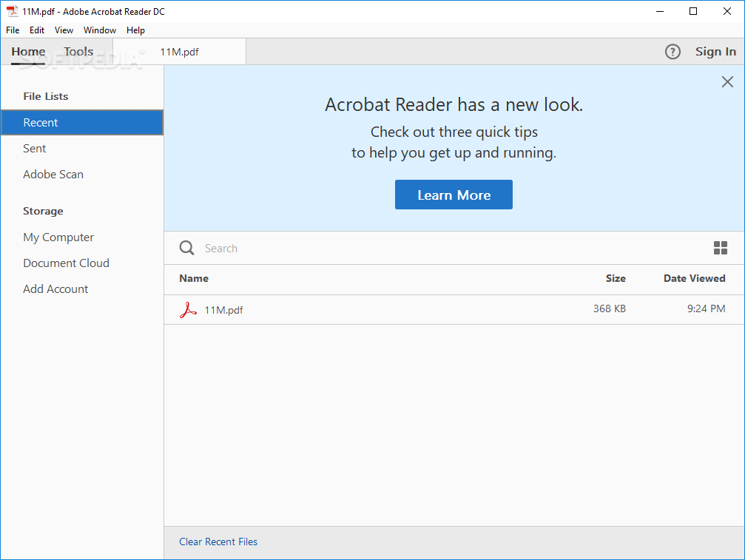Click the Help question mark icon
Image resolution: width=745 pixels, height=560 pixels.
672,52
